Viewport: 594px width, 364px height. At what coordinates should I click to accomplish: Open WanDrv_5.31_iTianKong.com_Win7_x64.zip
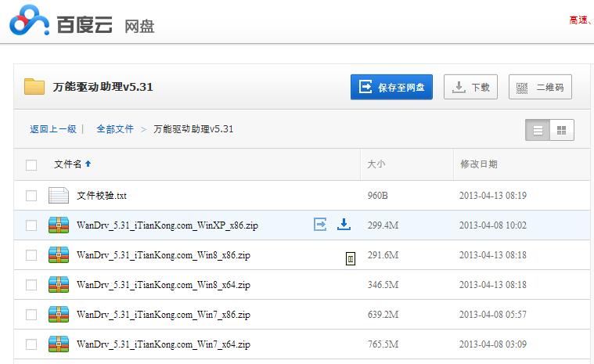click(164, 344)
